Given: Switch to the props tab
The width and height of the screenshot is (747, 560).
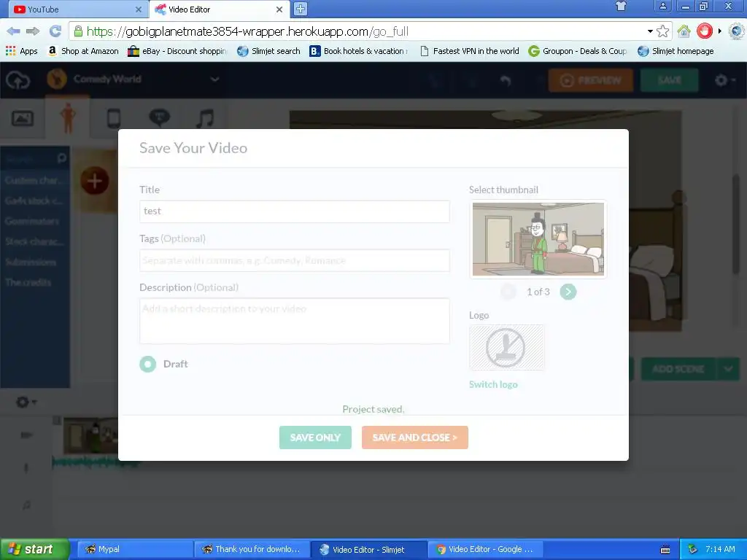Looking at the screenshot, I should [x=114, y=117].
